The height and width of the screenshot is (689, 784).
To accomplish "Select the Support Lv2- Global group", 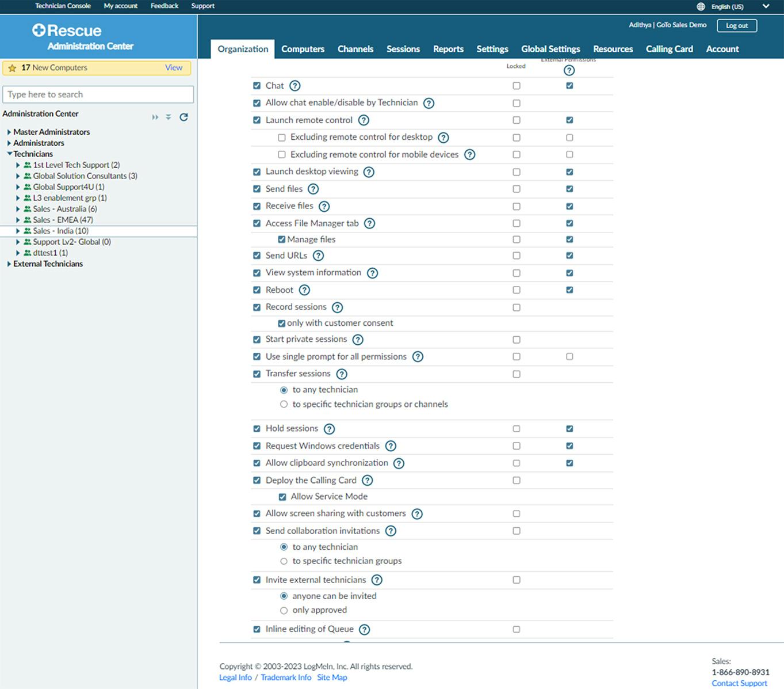I will (x=72, y=242).
